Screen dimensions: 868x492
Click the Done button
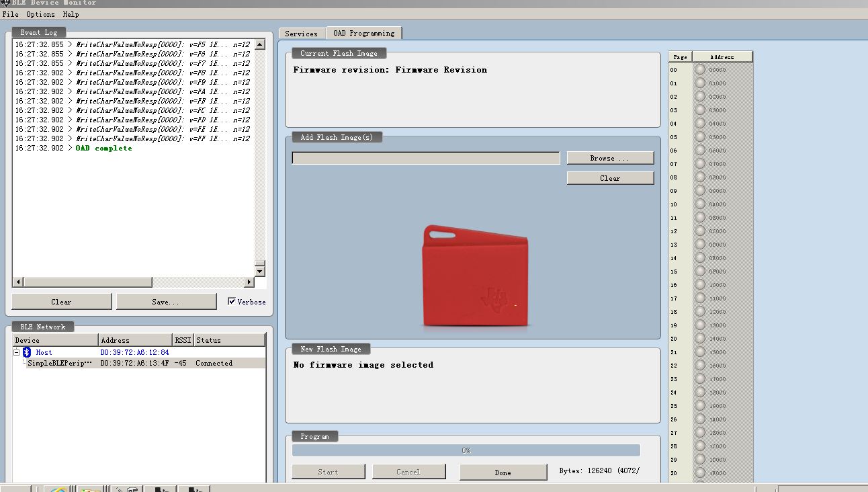503,472
